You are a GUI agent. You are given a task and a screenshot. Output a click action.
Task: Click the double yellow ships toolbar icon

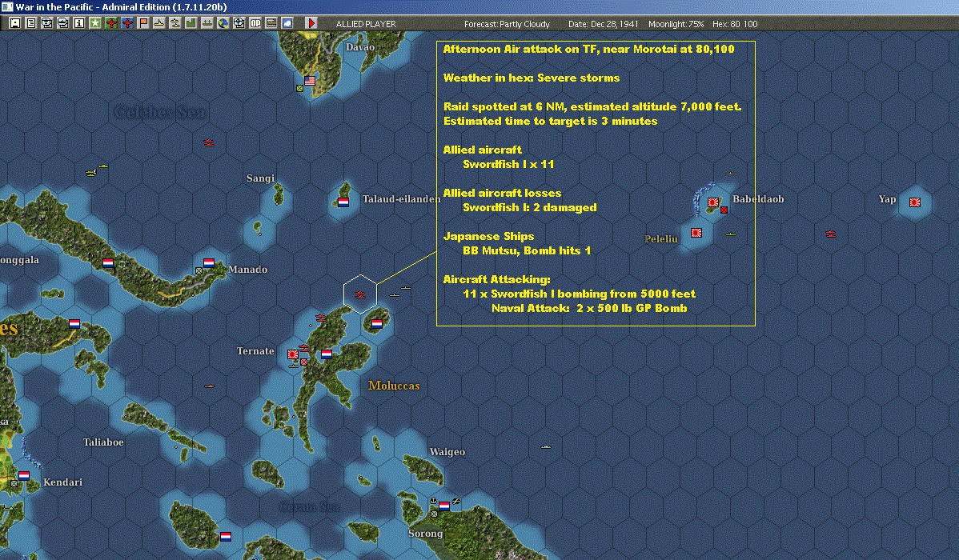pyautogui.click(x=175, y=23)
